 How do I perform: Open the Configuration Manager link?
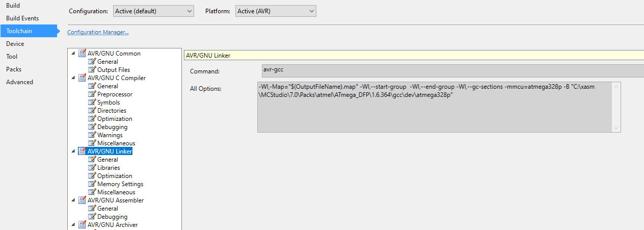tap(98, 32)
